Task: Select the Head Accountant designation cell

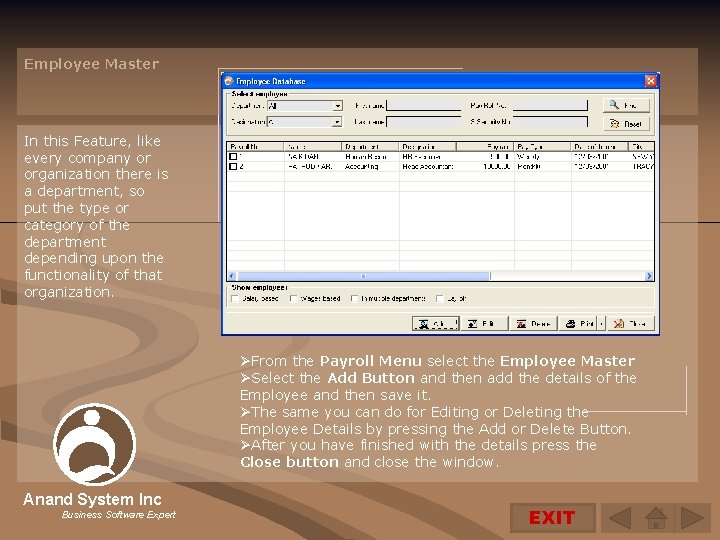Action: 428,166
